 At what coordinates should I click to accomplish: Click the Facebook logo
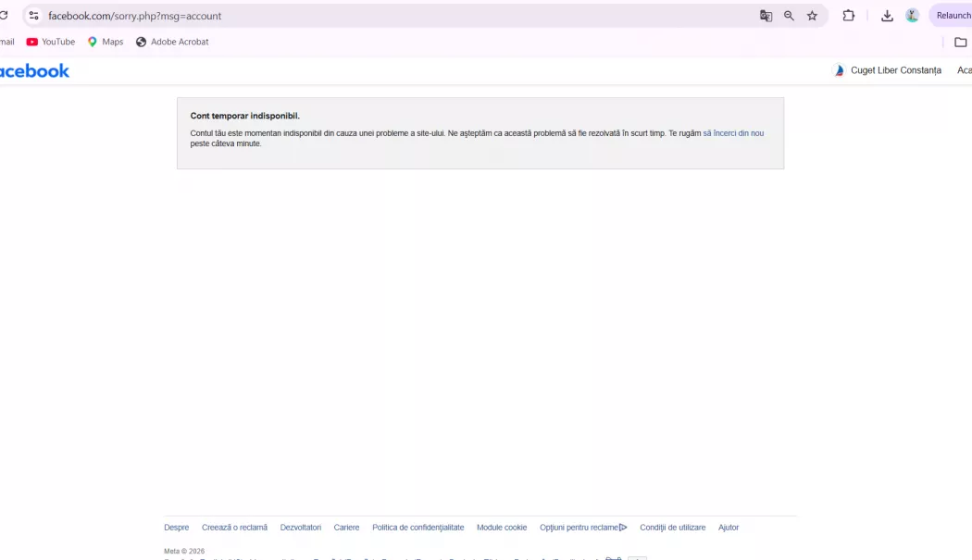[35, 70]
